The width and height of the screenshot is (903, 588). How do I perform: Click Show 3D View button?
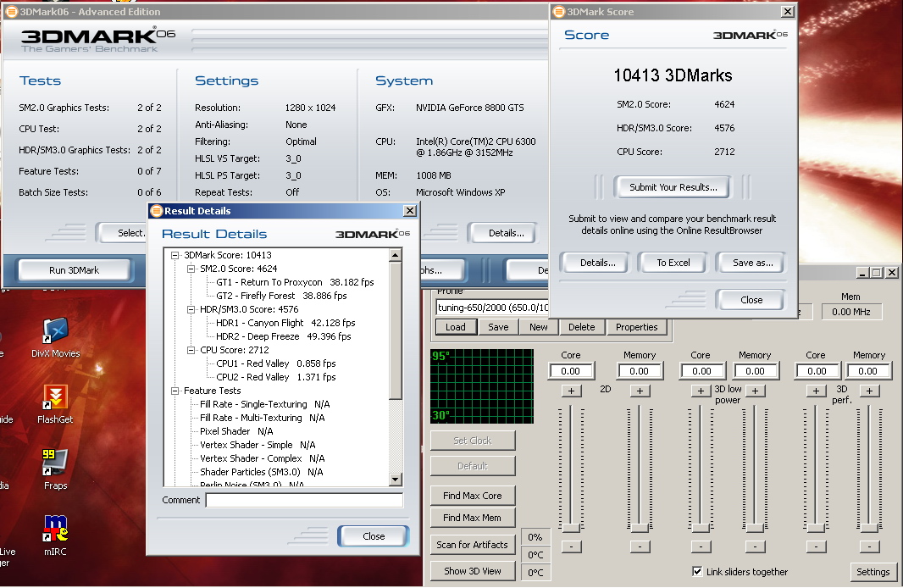[x=472, y=571]
